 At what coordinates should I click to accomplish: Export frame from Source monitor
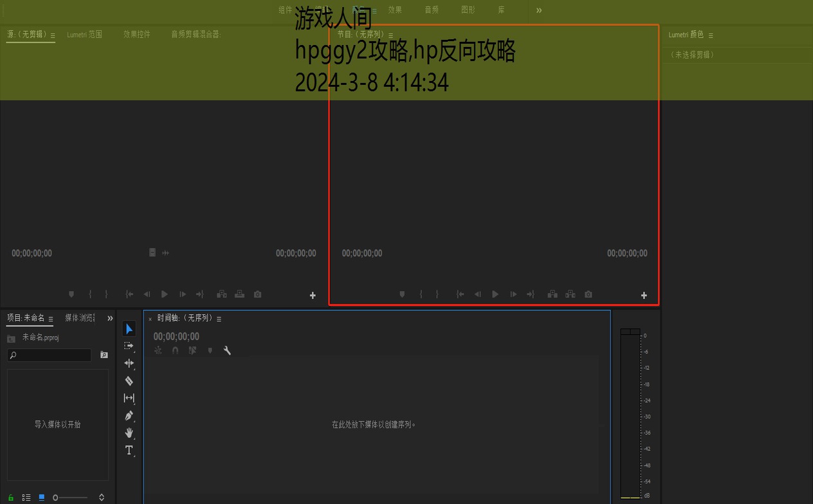258,294
